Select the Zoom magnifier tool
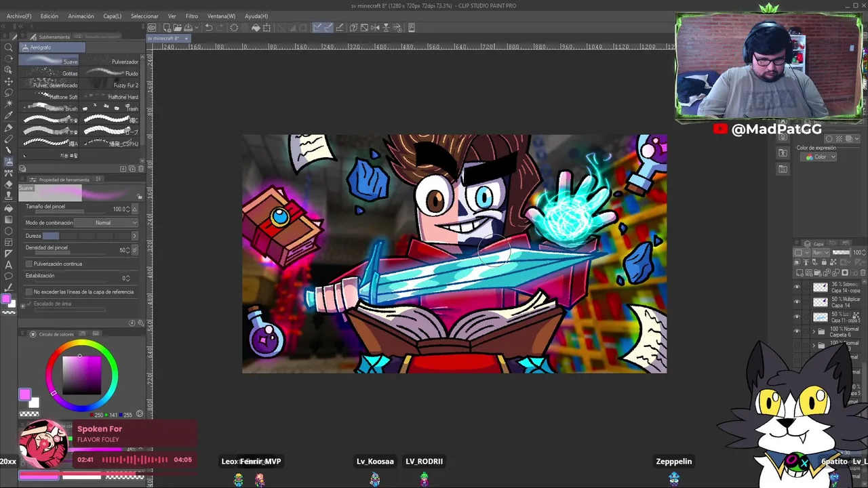 [x=8, y=47]
